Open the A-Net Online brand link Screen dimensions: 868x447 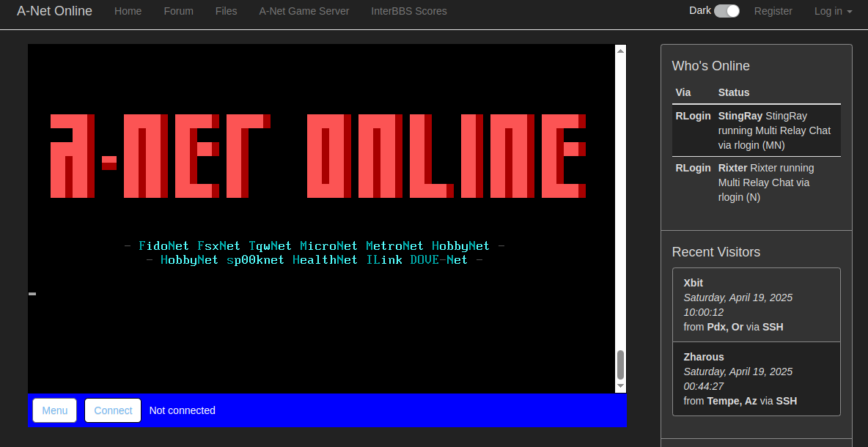coord(54,11)
